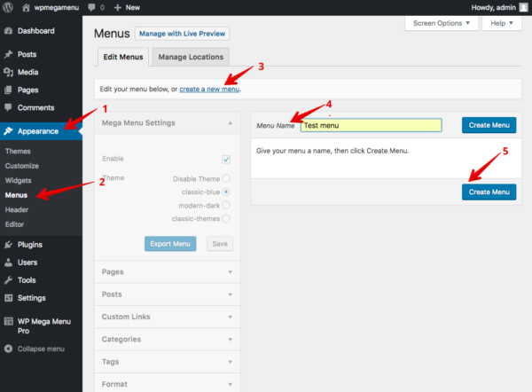The height and width of the screenshot is (392, 532).
Task: Click the home icon beside wpmegamenu
Action: pyautogui.click(x=26, y=7)
